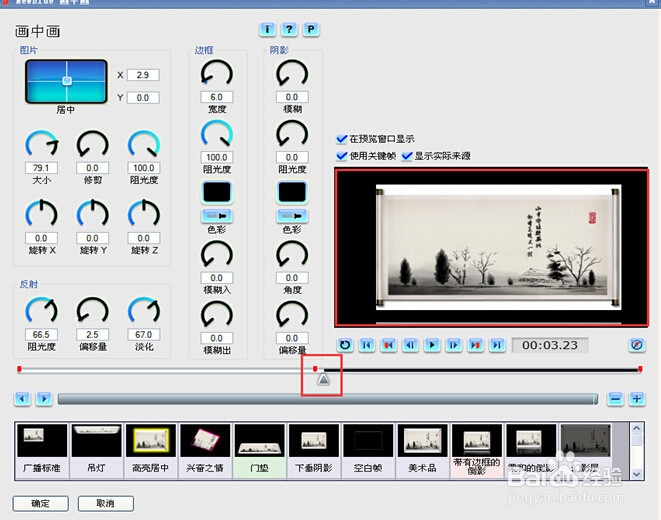Click the shadow 角度 angle knob

click(x=292, y=255)
